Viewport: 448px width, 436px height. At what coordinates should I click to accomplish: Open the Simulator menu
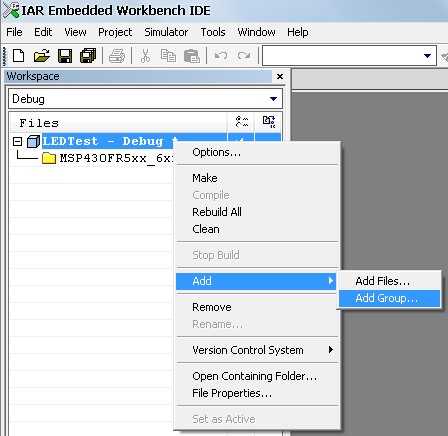tap(166, 32)
